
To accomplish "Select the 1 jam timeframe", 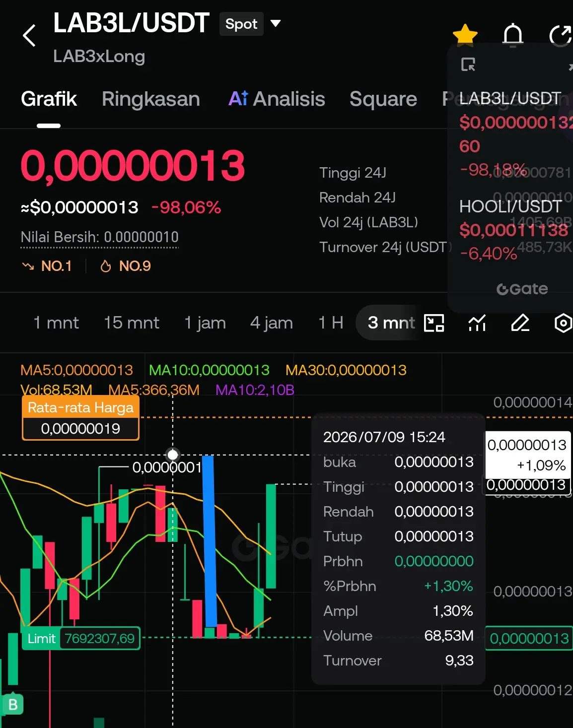I will 205,323.
